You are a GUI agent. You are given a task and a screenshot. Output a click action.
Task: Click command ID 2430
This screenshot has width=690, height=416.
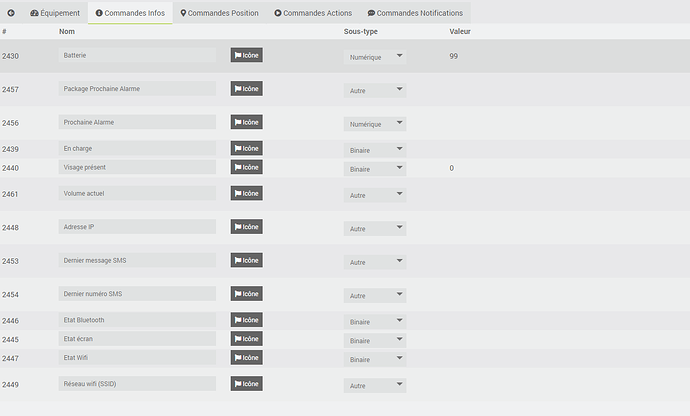10,56
